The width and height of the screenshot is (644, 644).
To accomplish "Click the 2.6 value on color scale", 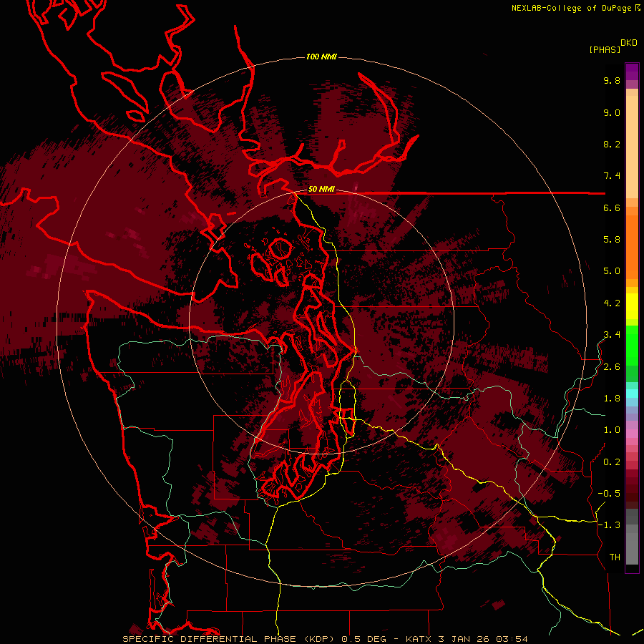I will [612, 367].
